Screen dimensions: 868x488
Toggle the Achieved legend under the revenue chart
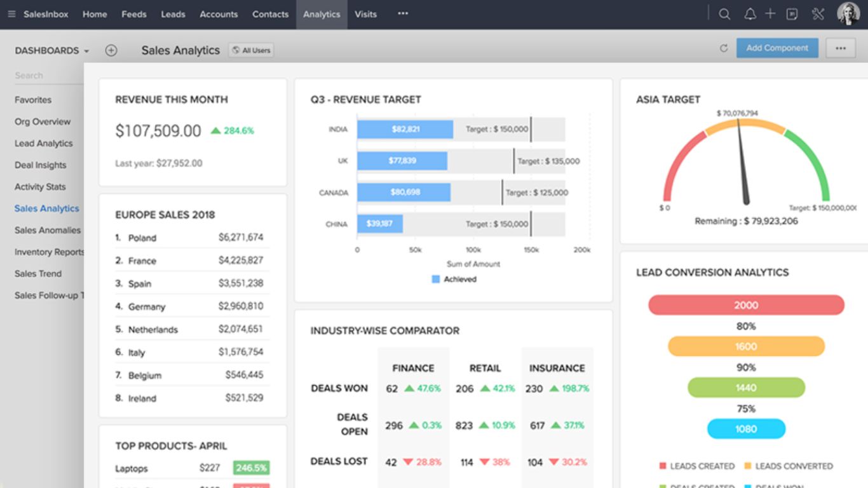(x=454, y=279)
